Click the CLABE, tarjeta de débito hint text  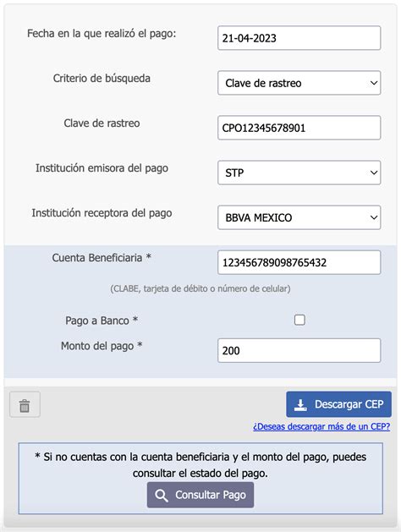200,288
